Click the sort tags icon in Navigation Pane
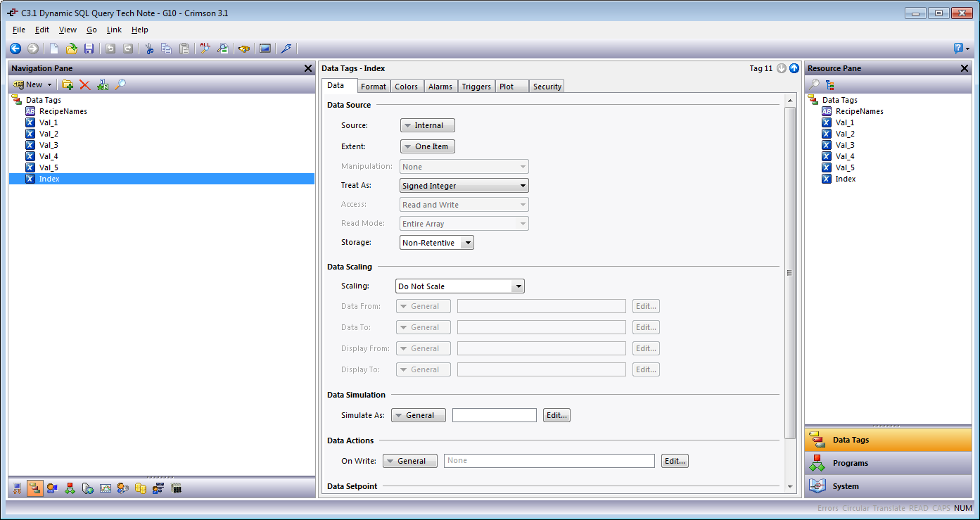The image size is (980, 520). click(x=103, y=84)
